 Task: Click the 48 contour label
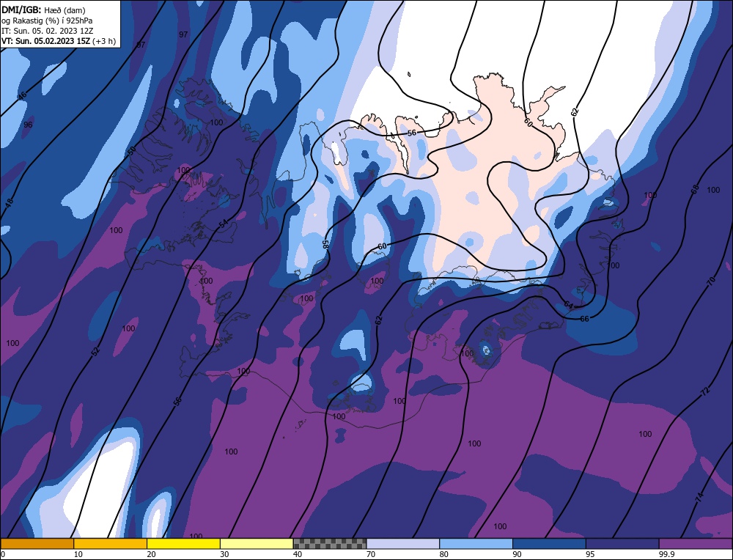[9, 204]
